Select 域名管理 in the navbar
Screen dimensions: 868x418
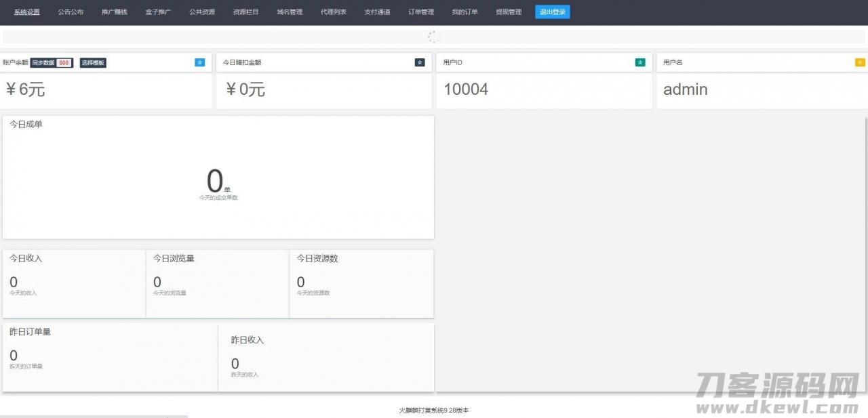290,12
